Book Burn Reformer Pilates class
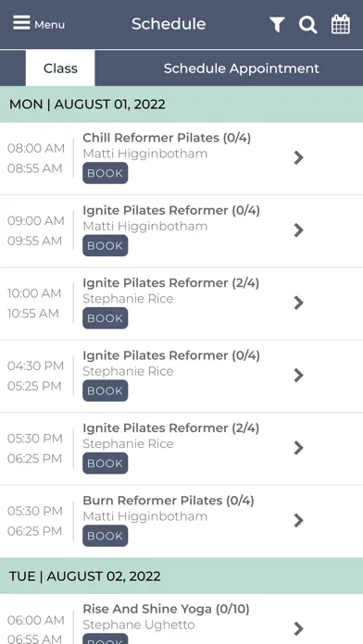 (106, 536)
